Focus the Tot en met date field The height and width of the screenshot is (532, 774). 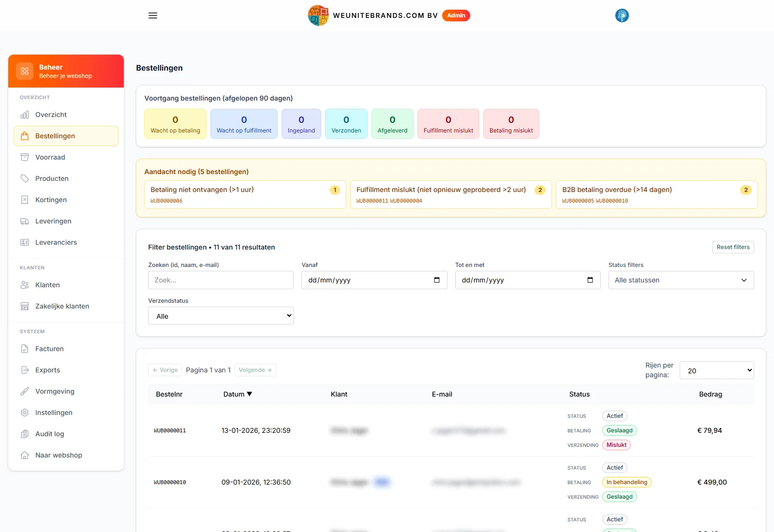(x=528, y=280)
